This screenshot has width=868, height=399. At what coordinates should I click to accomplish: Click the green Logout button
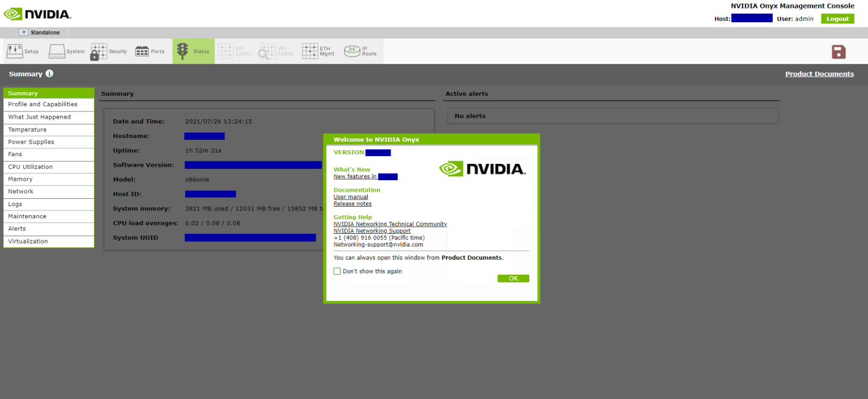tap(837, 19)
